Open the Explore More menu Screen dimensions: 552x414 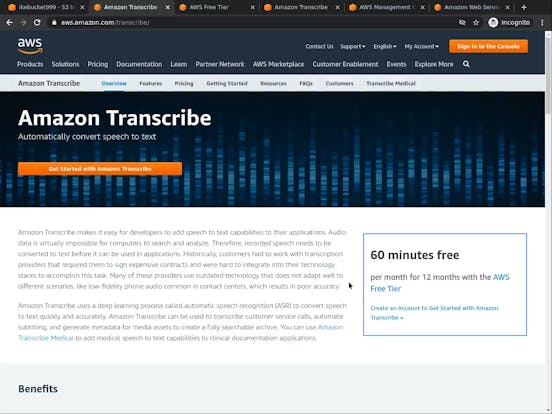(434, 64)
